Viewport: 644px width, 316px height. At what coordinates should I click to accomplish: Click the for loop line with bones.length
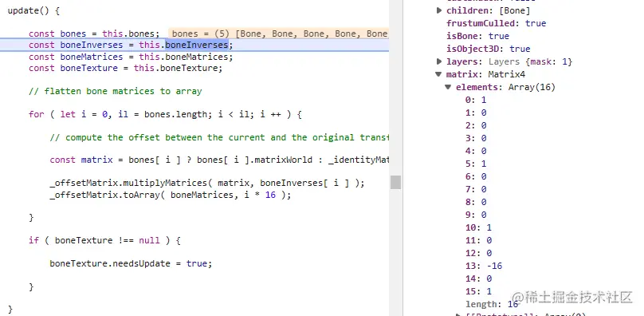click(x=165, y=114)
